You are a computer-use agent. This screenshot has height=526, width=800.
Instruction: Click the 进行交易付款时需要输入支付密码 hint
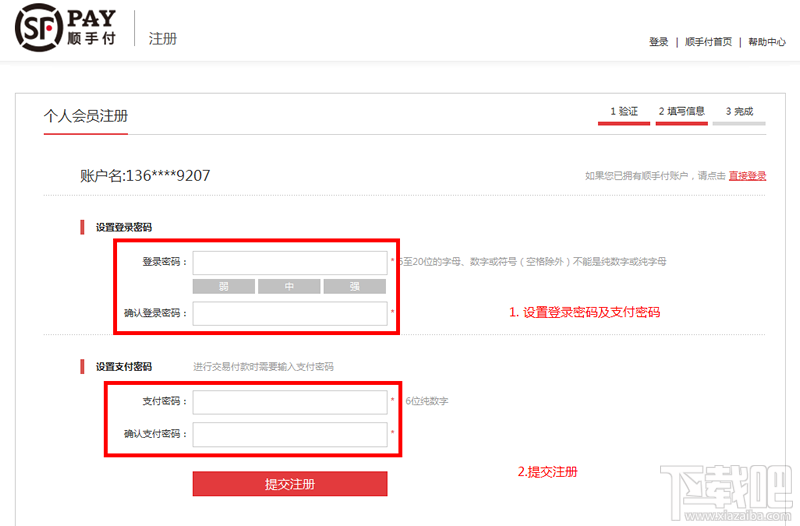pyautogui.click(x=263, y=366)
